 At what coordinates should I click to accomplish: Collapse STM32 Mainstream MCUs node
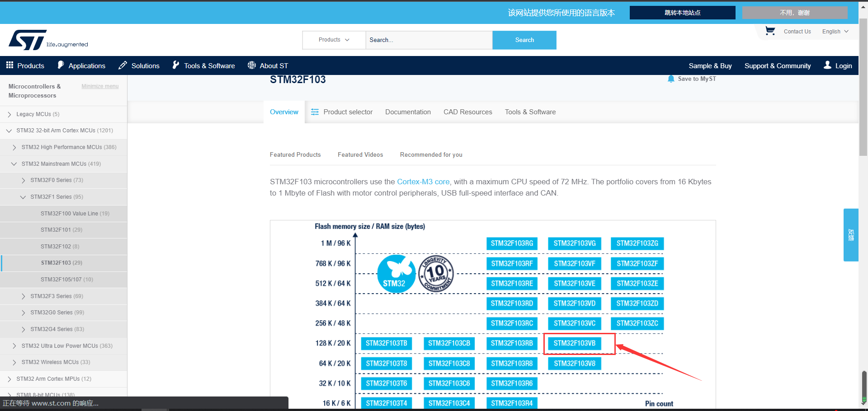(14, 164)
